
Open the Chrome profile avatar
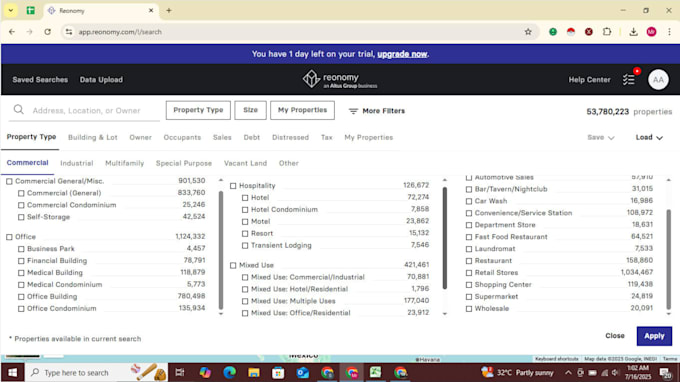click(651, 32)
